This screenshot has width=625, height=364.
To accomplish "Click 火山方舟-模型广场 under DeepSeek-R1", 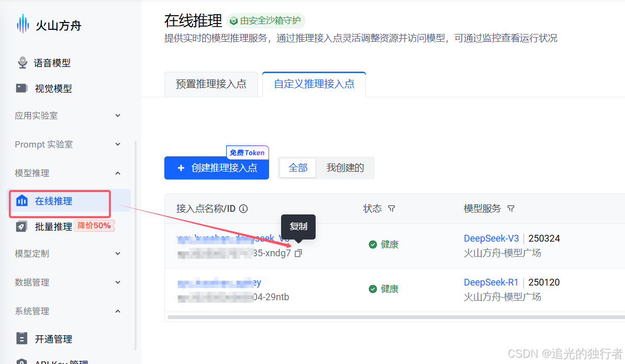I will [x=502, y=297].
